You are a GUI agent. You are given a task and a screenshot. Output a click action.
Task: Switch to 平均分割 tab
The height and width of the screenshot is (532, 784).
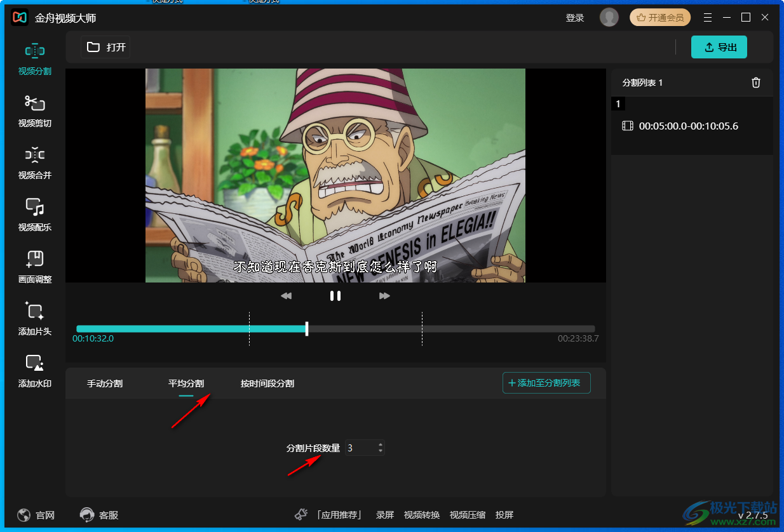point(186,383)
